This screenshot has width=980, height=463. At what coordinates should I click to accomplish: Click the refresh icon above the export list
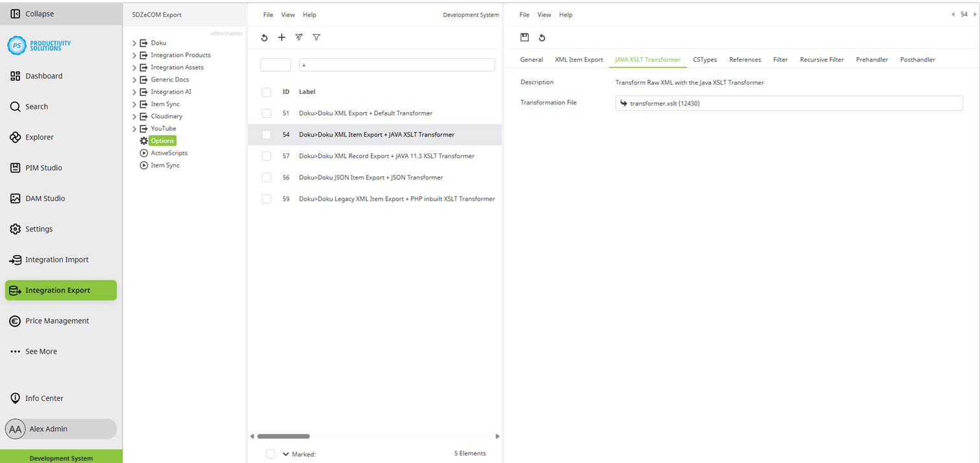264,38
